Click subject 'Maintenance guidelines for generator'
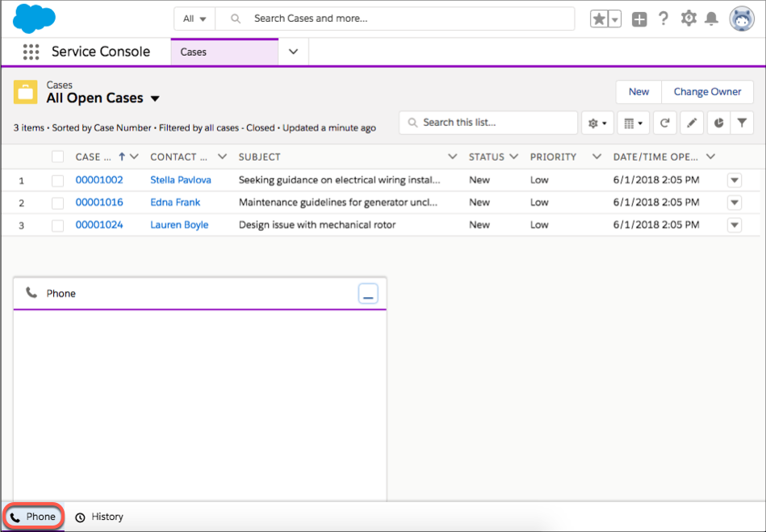The height and width of the screenshot is (532, 766). tap(338, 203)
